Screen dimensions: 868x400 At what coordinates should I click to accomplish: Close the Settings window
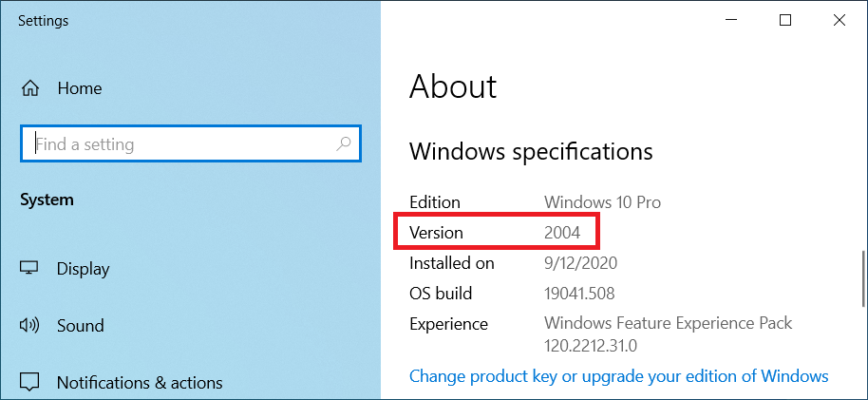point(839,21)
